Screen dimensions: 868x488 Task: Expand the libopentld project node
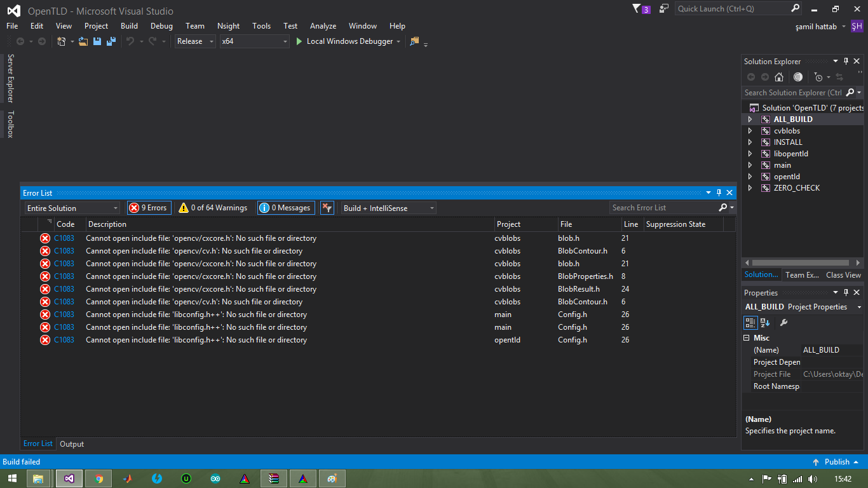(750, 154)
